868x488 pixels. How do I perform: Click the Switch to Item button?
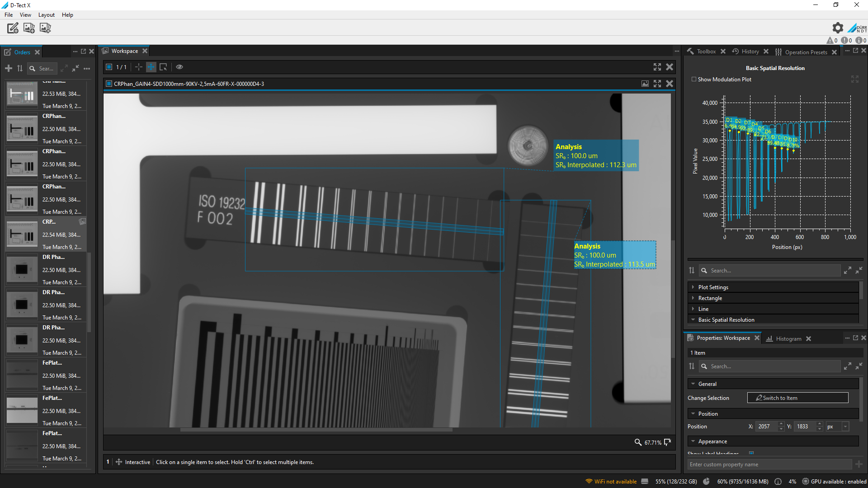pyautogui.click(x=797, y=398)
